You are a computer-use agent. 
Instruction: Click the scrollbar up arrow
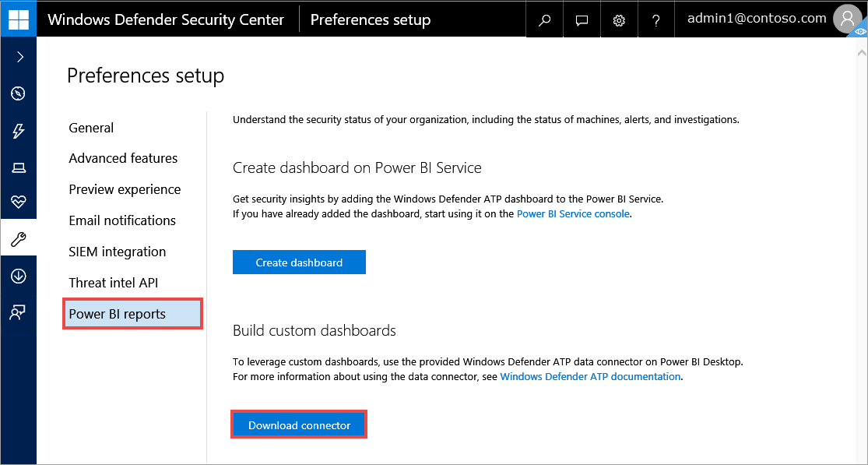862,52
